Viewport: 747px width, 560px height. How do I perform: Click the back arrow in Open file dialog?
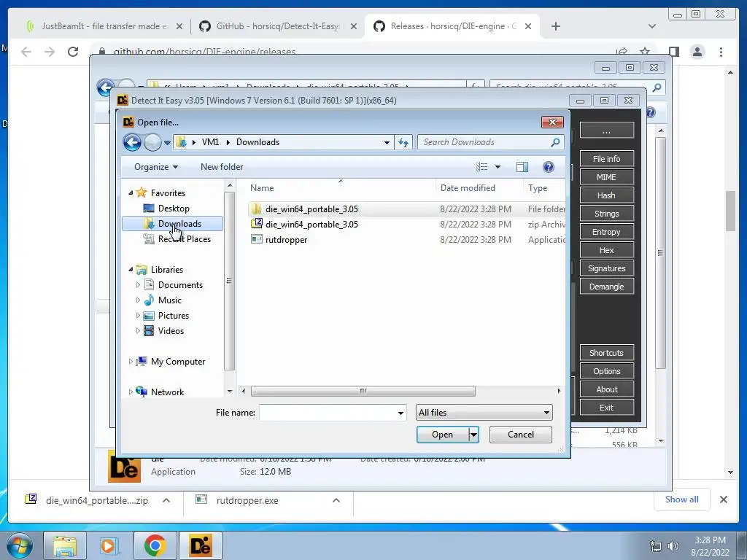(x=132, y=142)
